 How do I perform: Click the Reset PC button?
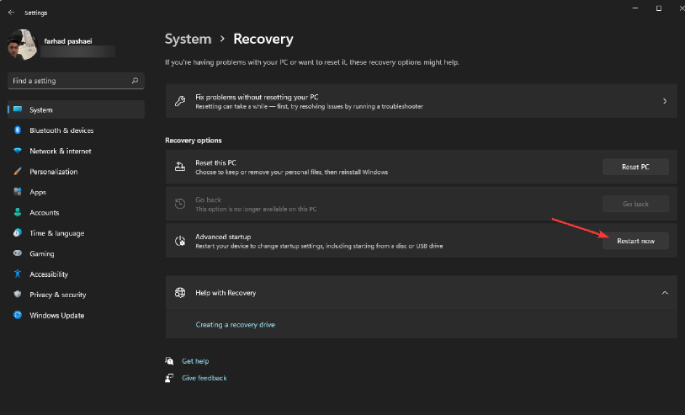[x=635, y=167]
